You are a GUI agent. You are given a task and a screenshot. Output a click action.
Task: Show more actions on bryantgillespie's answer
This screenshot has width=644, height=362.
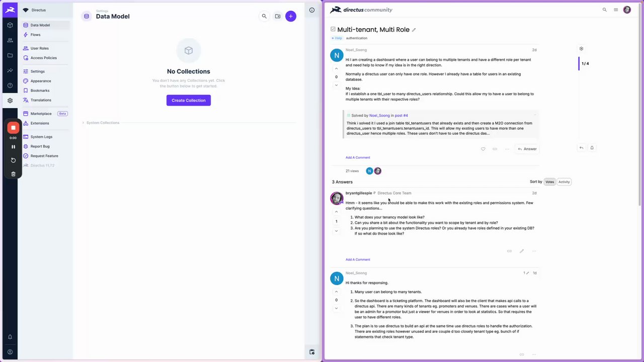534,251
